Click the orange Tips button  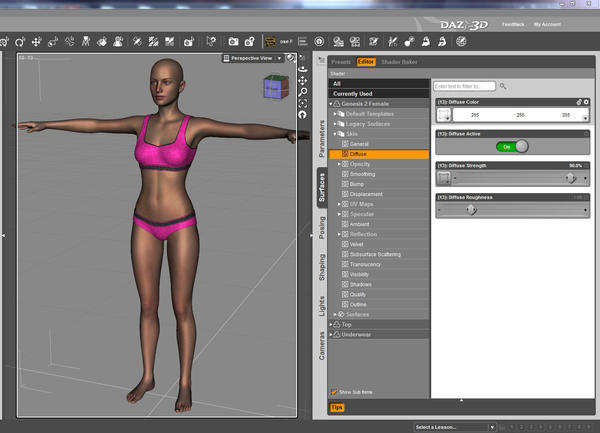[x=337, y=407]
